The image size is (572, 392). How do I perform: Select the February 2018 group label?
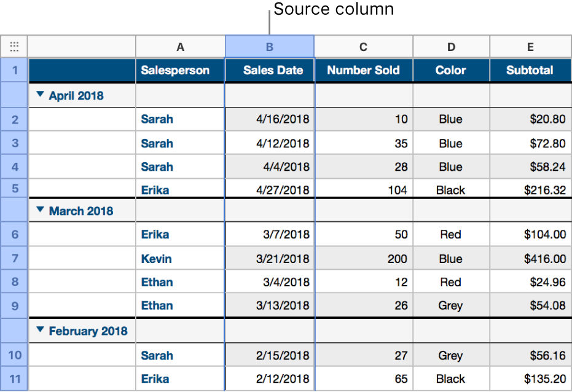88,331
